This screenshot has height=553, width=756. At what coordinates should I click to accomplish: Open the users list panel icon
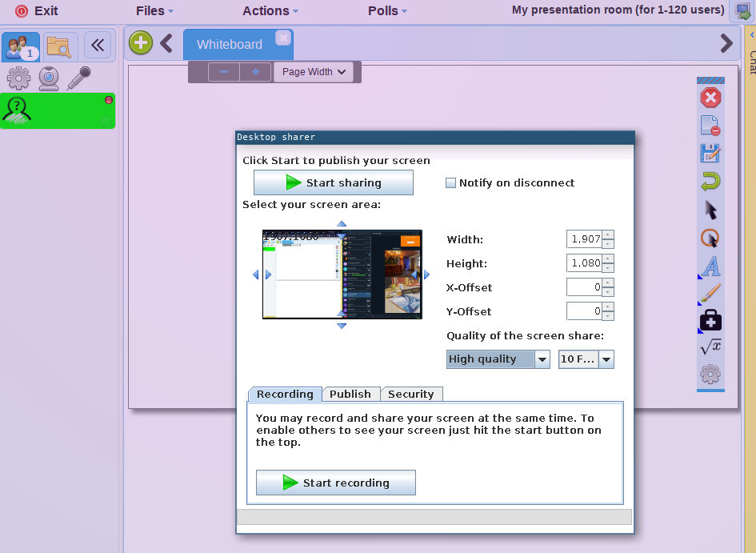[x=21, y=46]
